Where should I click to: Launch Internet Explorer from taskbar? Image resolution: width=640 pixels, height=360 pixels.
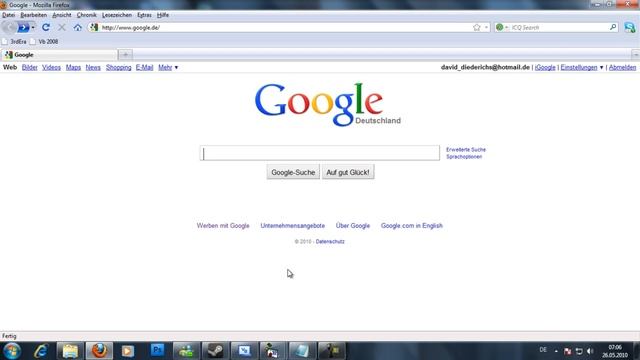pyautogui.click(x=41, y=351)
